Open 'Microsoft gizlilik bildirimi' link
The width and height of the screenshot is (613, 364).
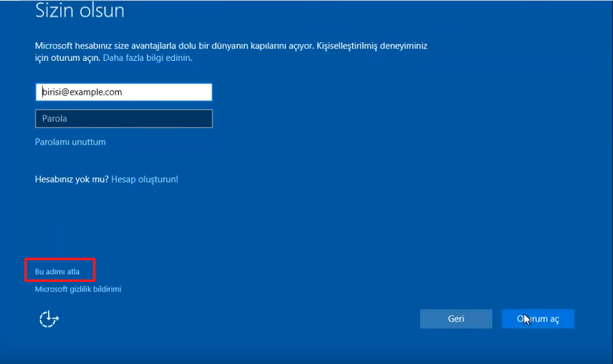click(78, 289)
